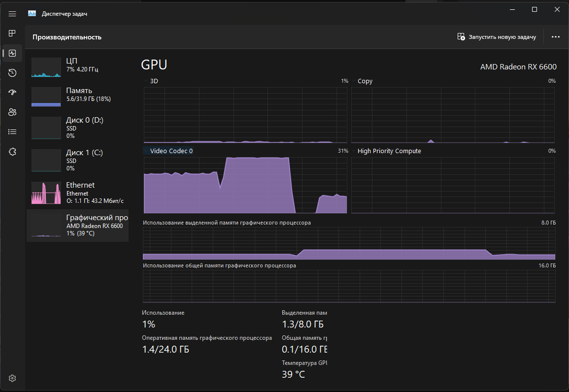
Task: Switch to the Users page icon
Action: [12, 112]
